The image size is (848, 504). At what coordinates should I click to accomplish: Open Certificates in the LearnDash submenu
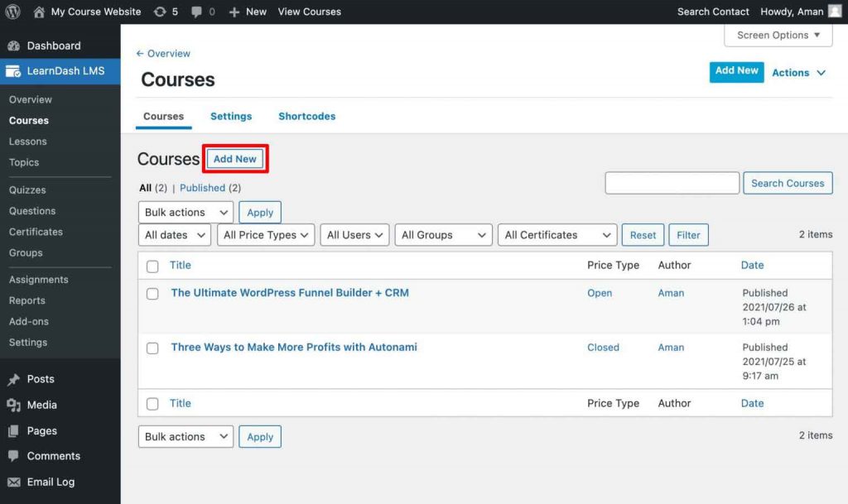coord(36,232)
